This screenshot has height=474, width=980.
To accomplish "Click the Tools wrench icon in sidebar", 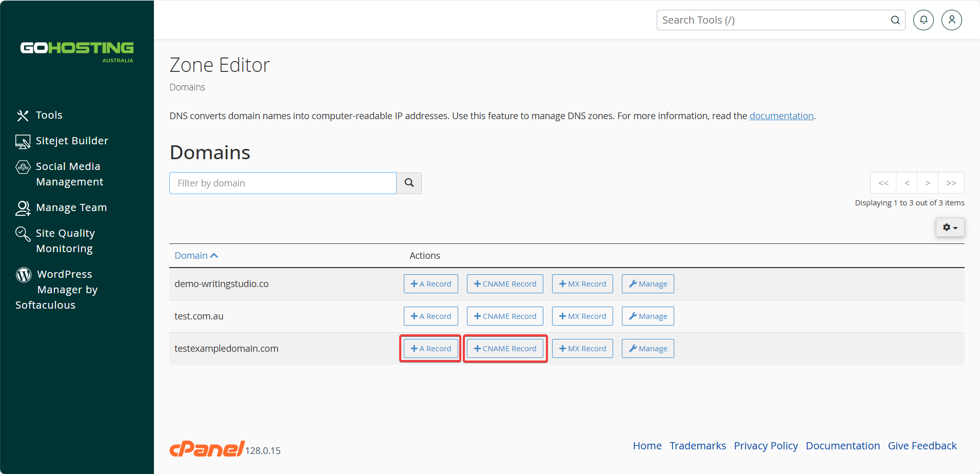I will 23,116.
